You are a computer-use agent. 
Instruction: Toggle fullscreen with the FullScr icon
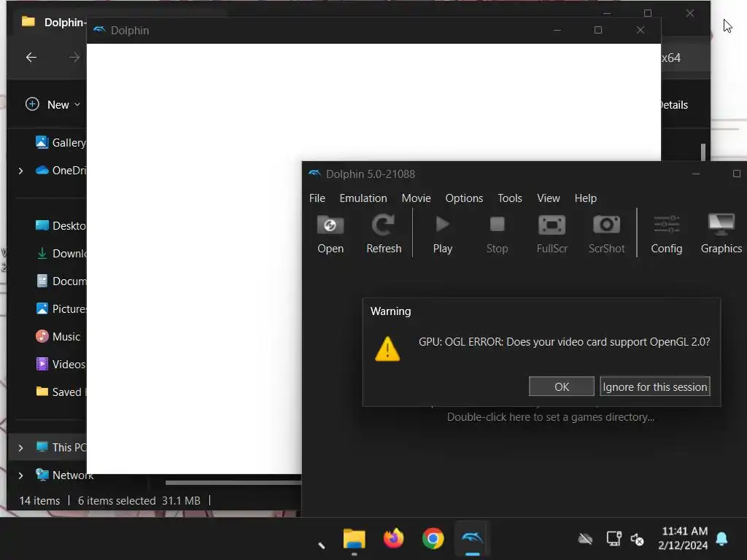[x=551, y=234]
